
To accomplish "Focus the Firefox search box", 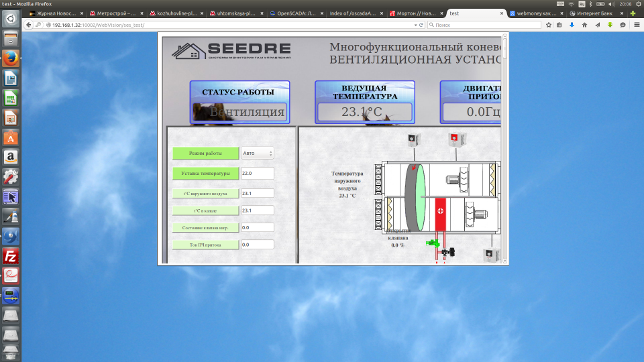I will (x=483, y=25).
